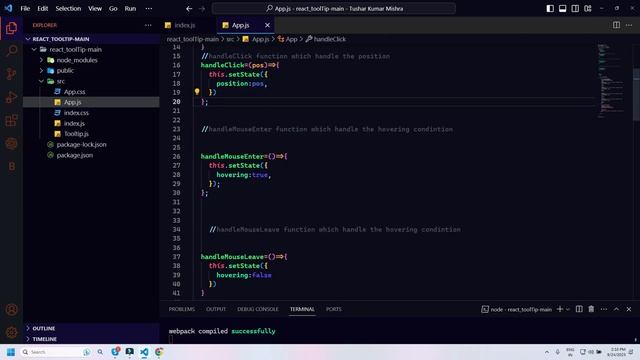Maximize the panel size with chevron

tap(616, 309)
